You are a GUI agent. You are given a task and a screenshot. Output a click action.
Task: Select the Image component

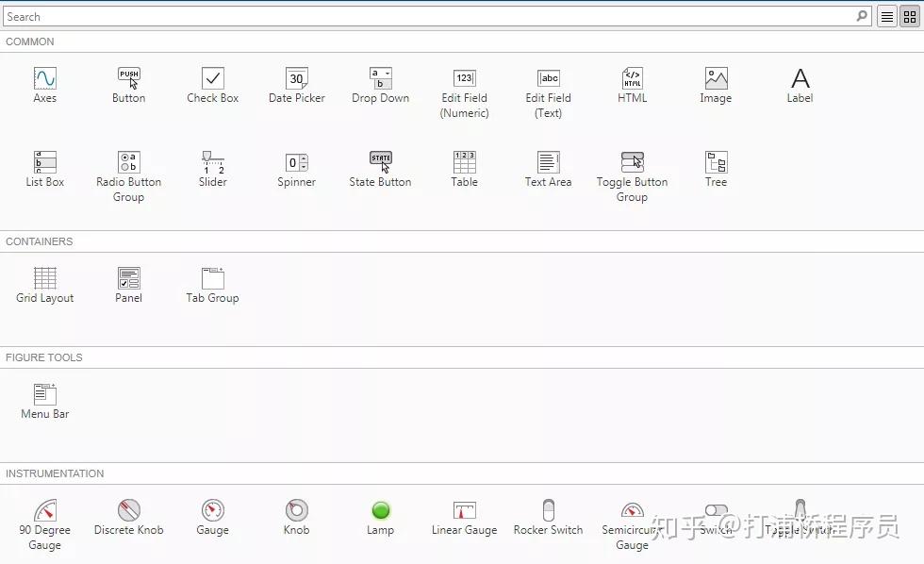coord(716,86)
